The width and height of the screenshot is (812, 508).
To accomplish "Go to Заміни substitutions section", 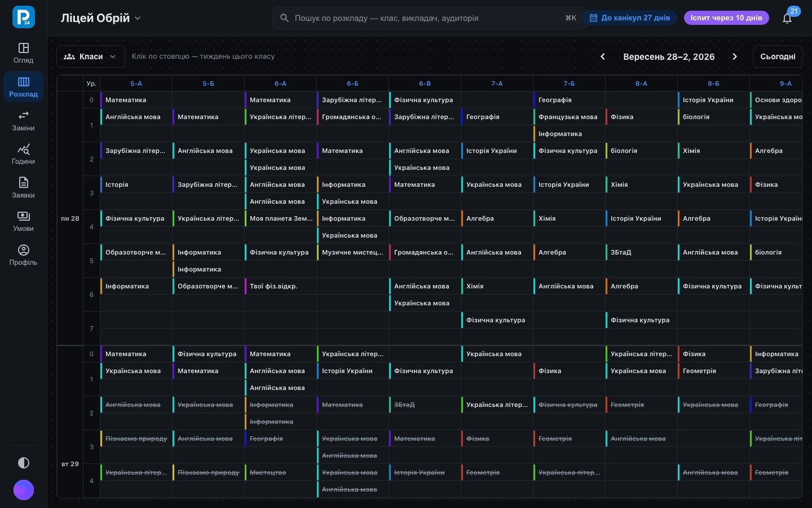I will pos(24,121).
